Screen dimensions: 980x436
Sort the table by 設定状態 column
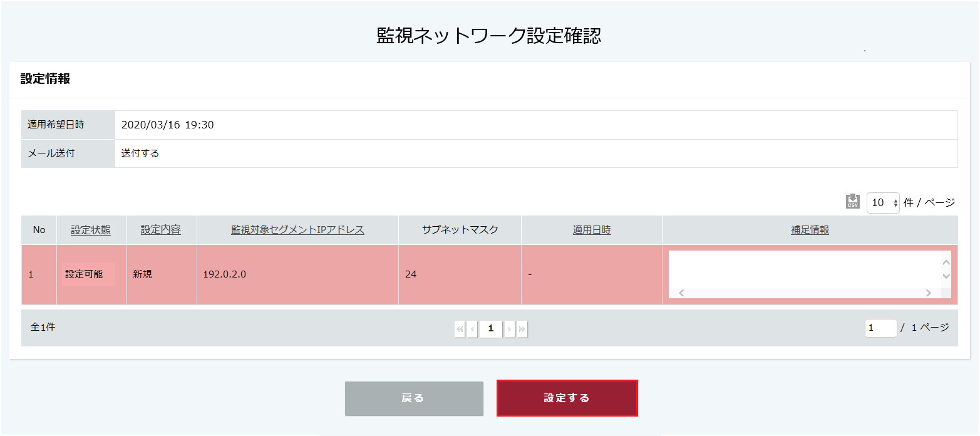(91, 230)
